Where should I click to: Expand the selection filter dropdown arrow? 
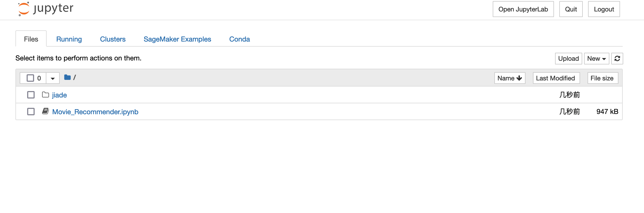point(53,78)
